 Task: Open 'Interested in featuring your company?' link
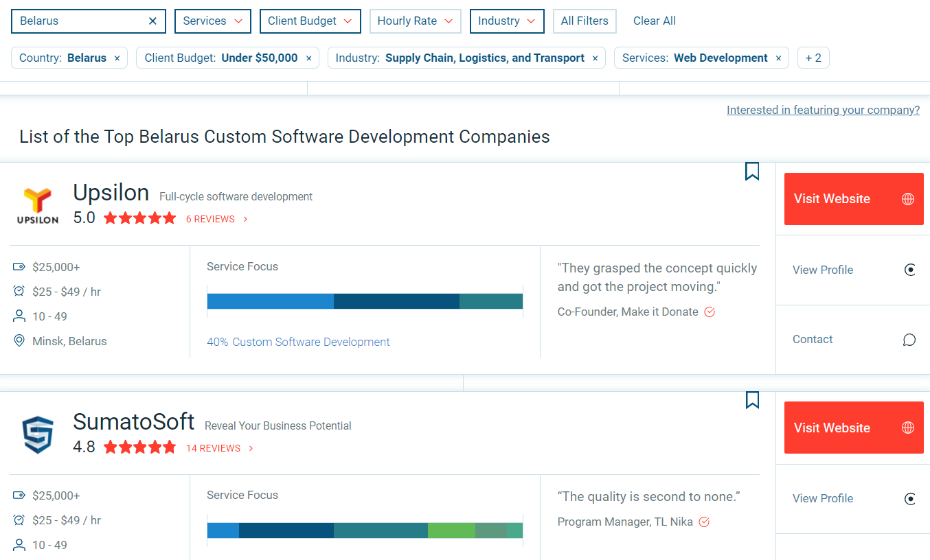click(823, 110)
